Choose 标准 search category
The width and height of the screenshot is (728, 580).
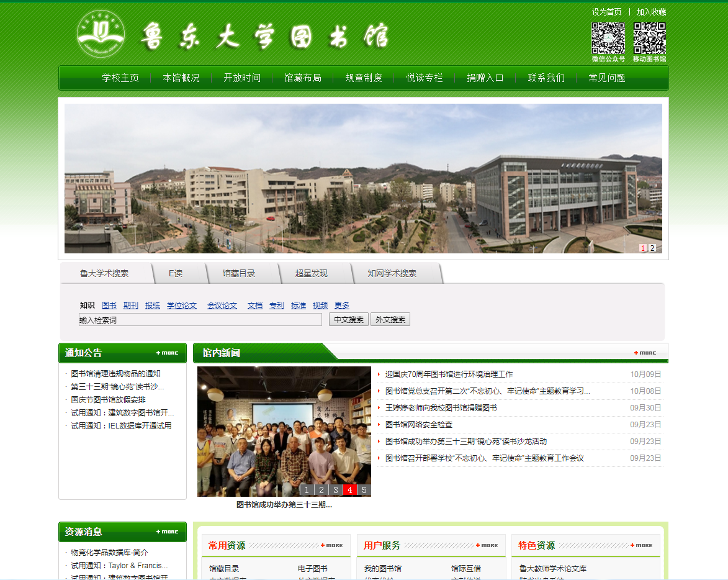(x=299, y=306)
